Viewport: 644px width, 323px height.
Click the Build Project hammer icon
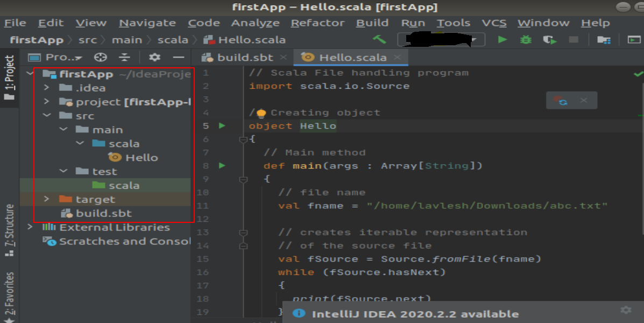tap(379, 39)
